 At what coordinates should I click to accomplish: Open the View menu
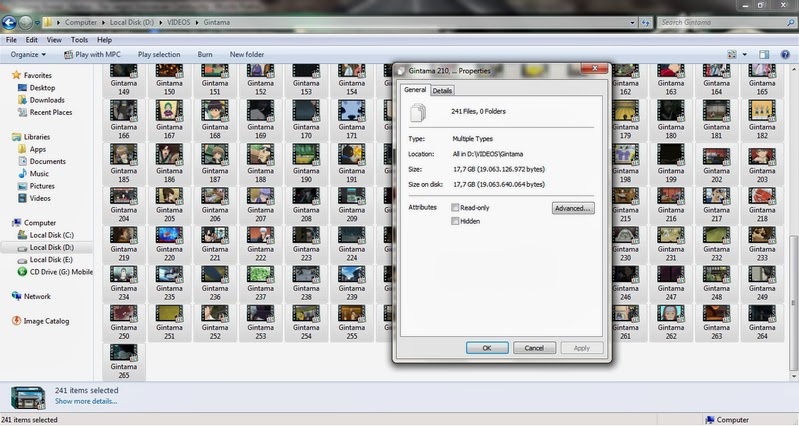pyautogui.click(x=54, y=40)
